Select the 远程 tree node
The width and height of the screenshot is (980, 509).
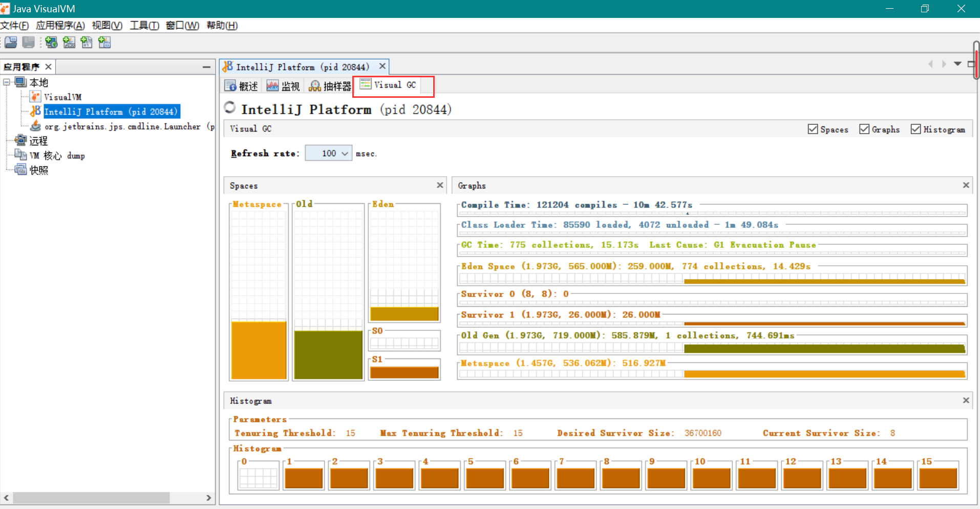(38, 140)
